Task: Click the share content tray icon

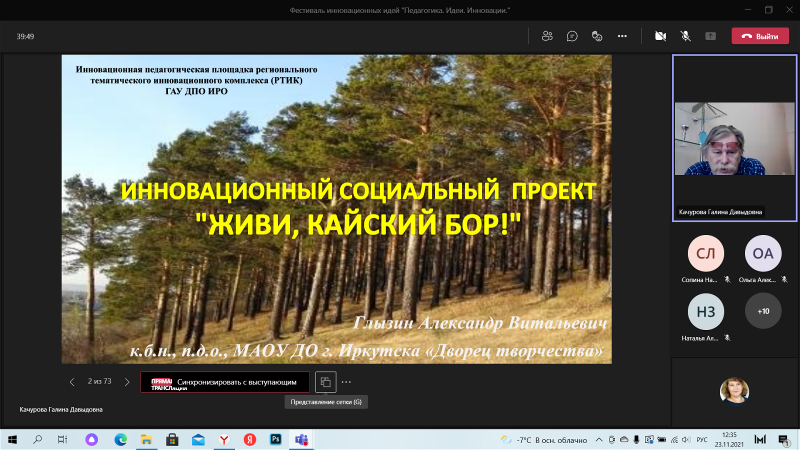Action: pos(711,36)
